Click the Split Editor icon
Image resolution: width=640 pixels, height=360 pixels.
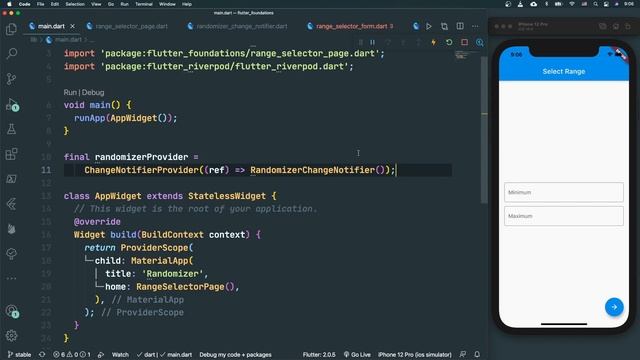coord(460,26)
